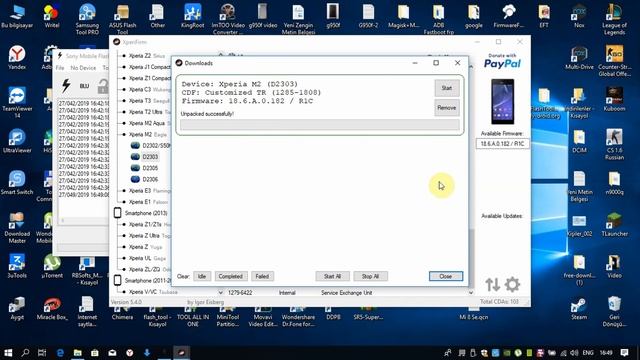Click the BLU button in Flashtool

click(84, 86)
